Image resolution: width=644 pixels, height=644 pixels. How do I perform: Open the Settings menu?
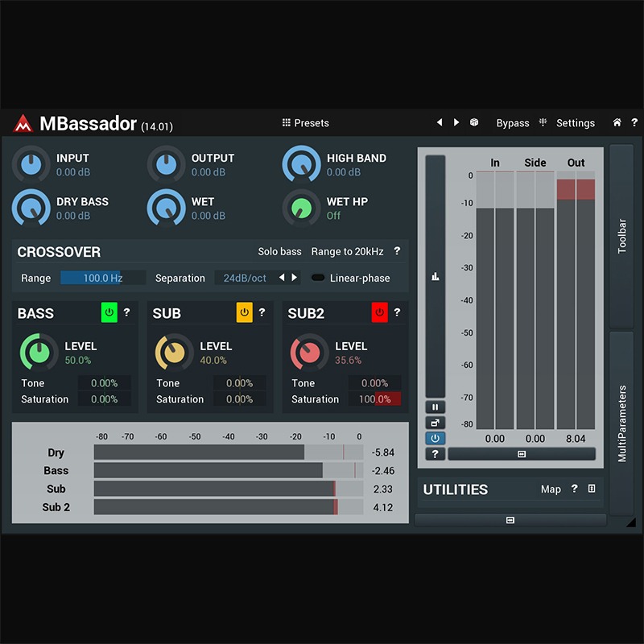[575, 123]
